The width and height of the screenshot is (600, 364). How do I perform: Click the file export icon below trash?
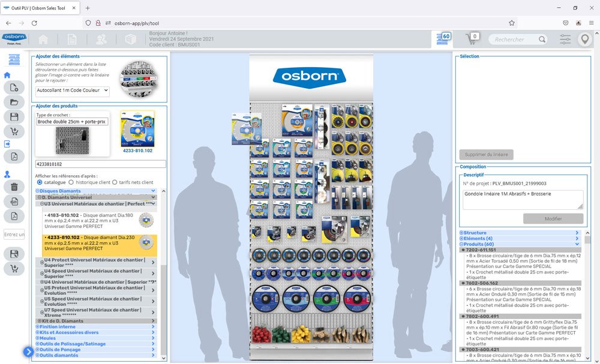coord(14,201)
